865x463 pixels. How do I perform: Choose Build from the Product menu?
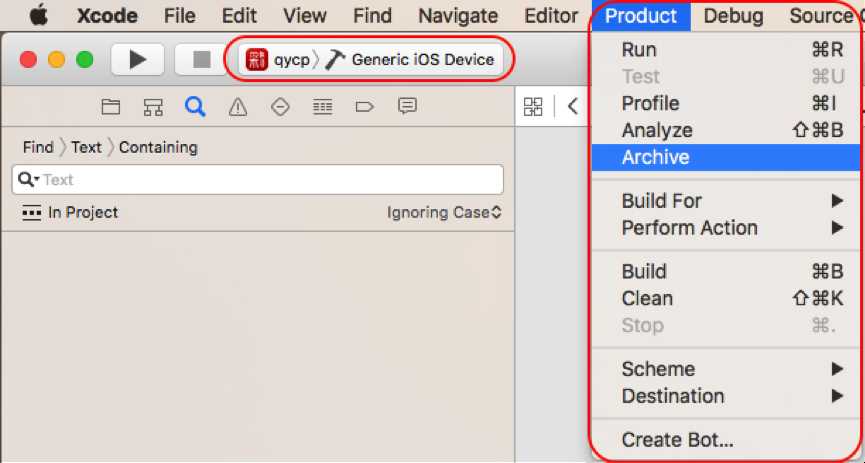(725, 272)
